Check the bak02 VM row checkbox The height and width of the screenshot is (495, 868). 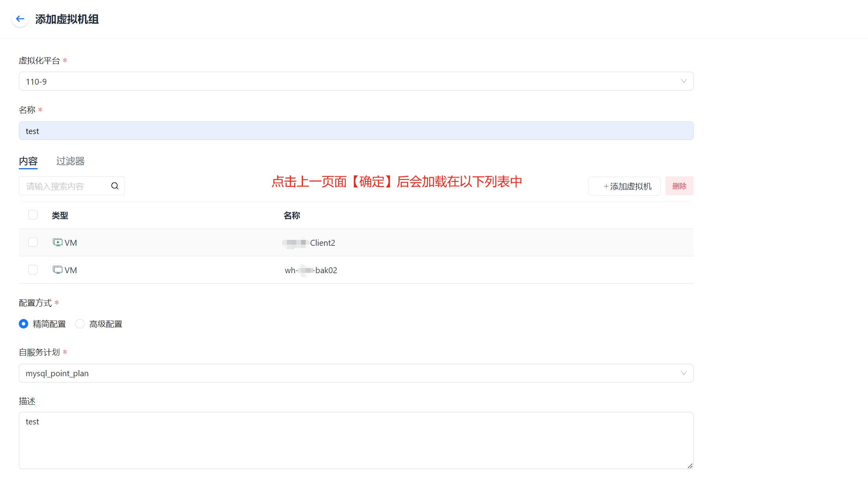33,270
